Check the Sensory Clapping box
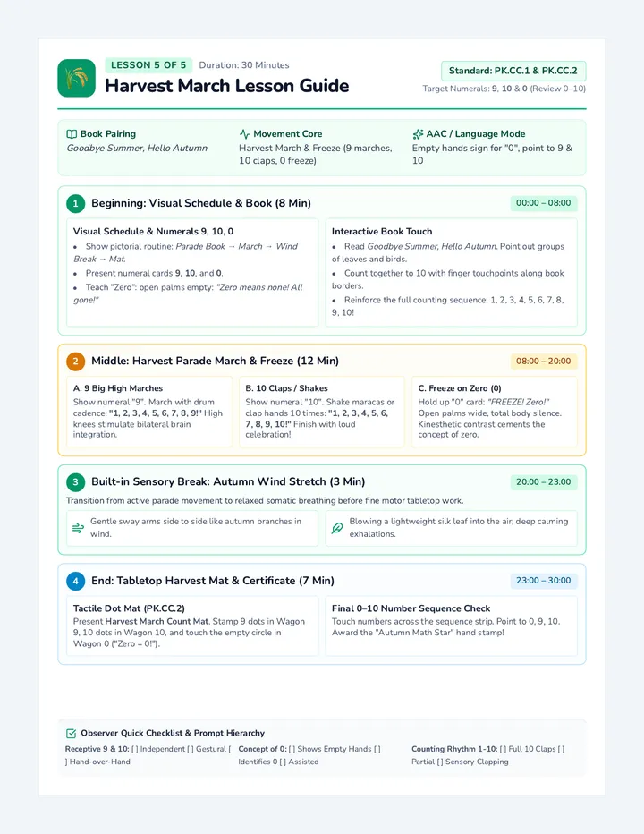644x834 pixels. pyautogui.click(x=440, y=762)
